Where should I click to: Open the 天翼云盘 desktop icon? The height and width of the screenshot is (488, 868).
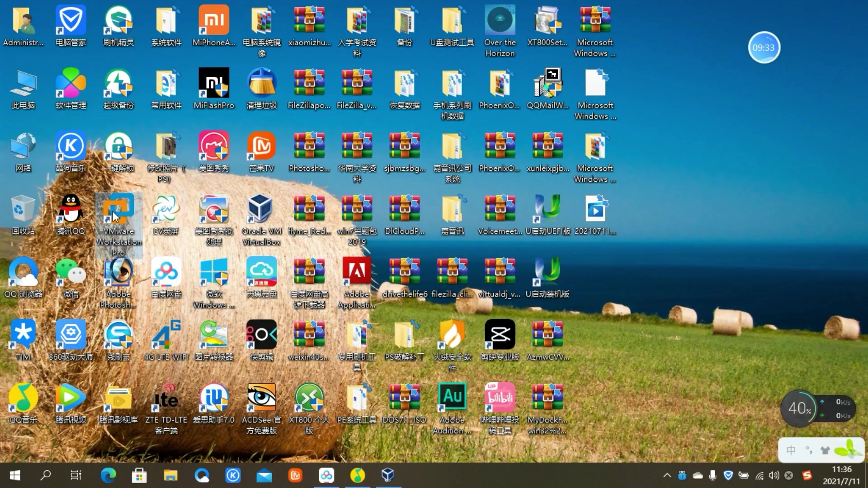pyautogui.click(x=262, y=277)
